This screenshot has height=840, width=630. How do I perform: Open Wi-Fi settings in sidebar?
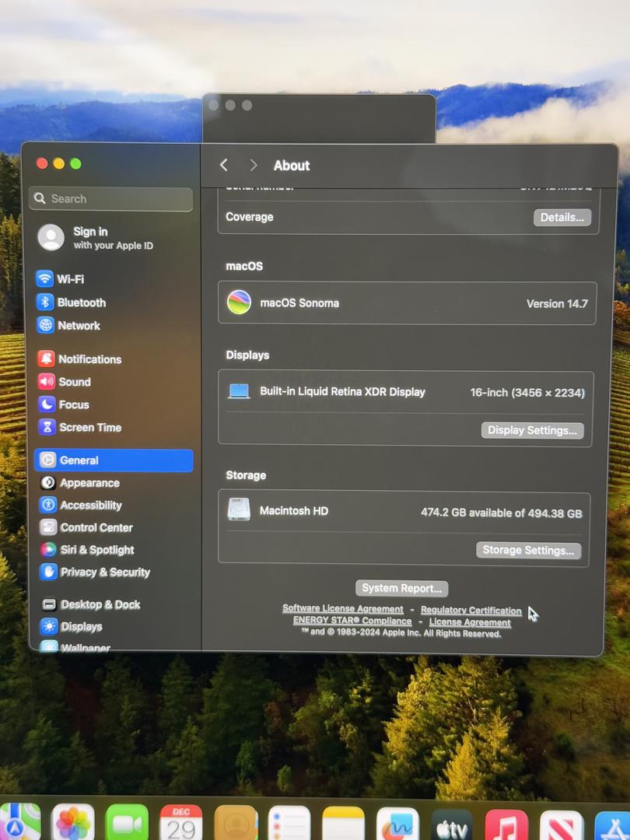coord(70,279)
